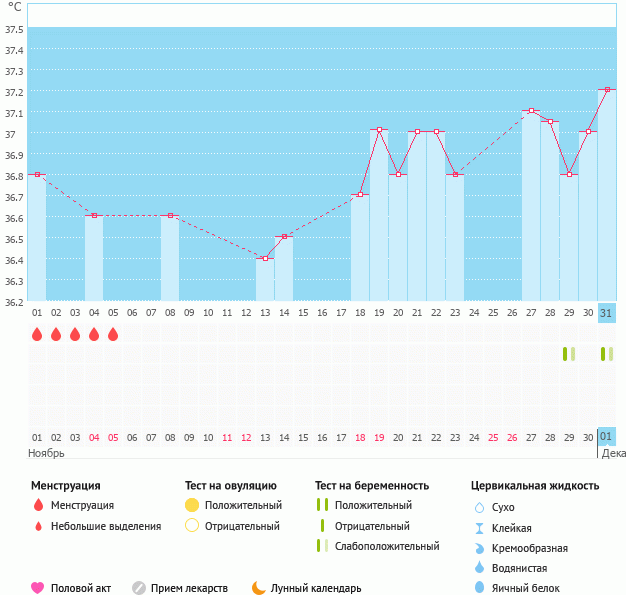Click the yellow Положительный ovulation test icon
The height and width of the screenshot is (595, 626).
point(192,505)
